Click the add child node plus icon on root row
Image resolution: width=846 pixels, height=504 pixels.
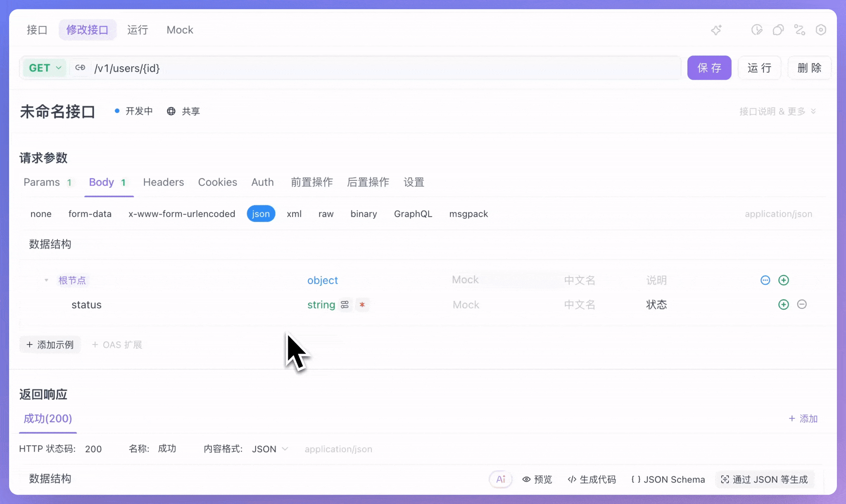click(784, 280)
